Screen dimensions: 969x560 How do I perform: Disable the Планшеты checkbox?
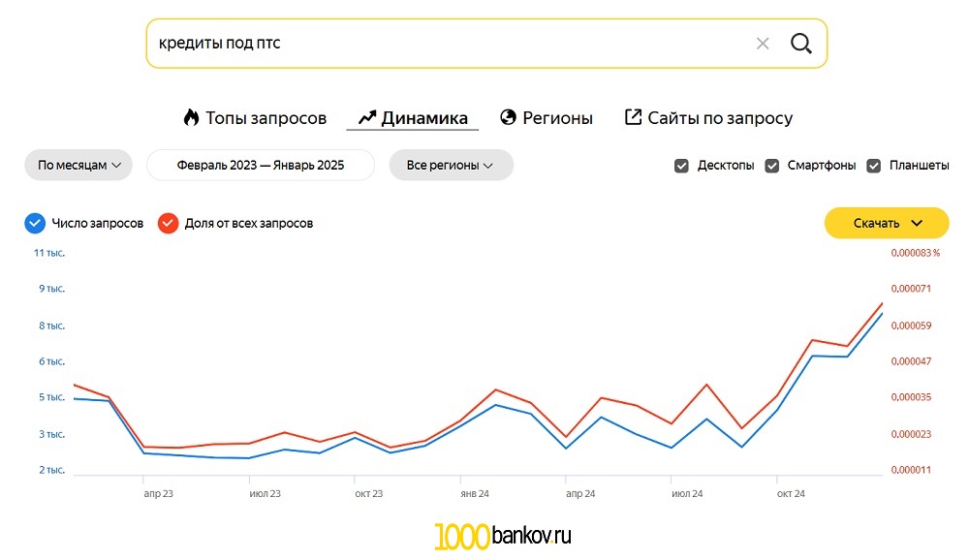pyautogui.click(x=874, y=166)
